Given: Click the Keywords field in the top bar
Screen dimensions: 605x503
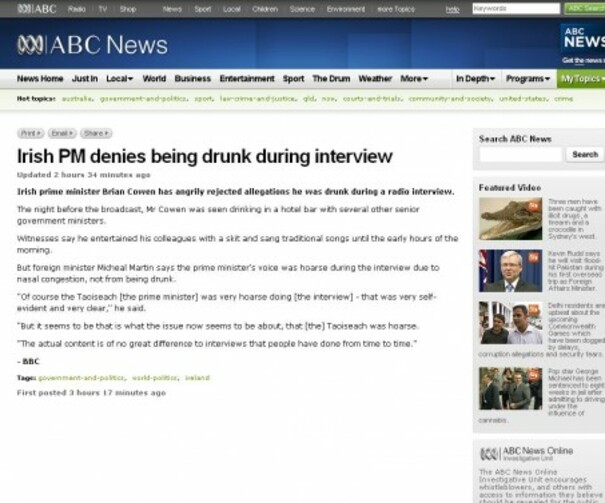Looking at the screenshot, I should coord(516,8).
